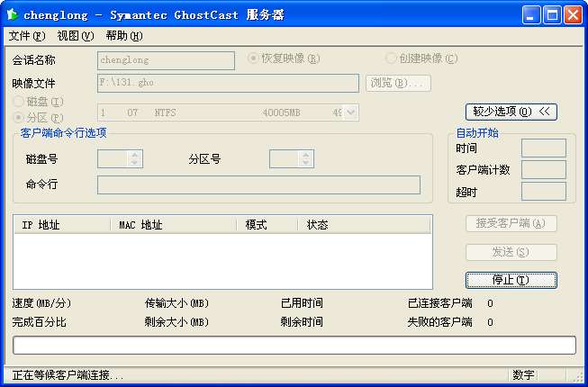Minimize the GhostCast server window
Screen dimensions: 588x387
531,15
